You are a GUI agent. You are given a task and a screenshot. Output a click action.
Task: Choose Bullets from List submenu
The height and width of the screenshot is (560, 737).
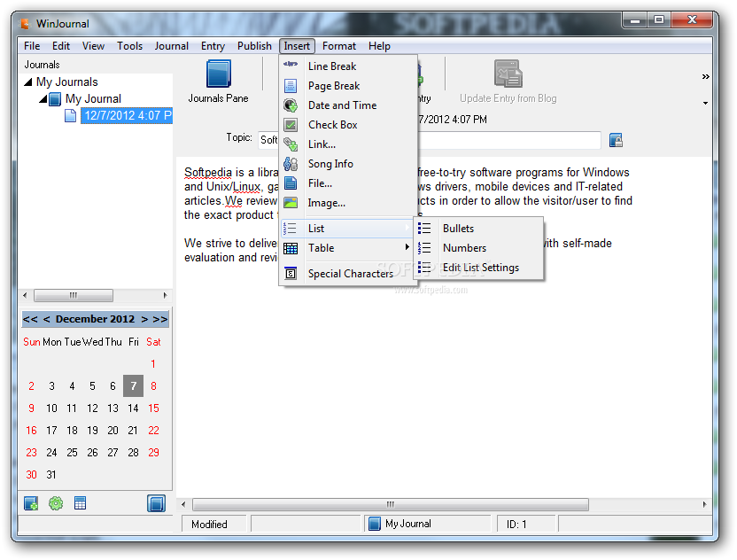point(478,229)
